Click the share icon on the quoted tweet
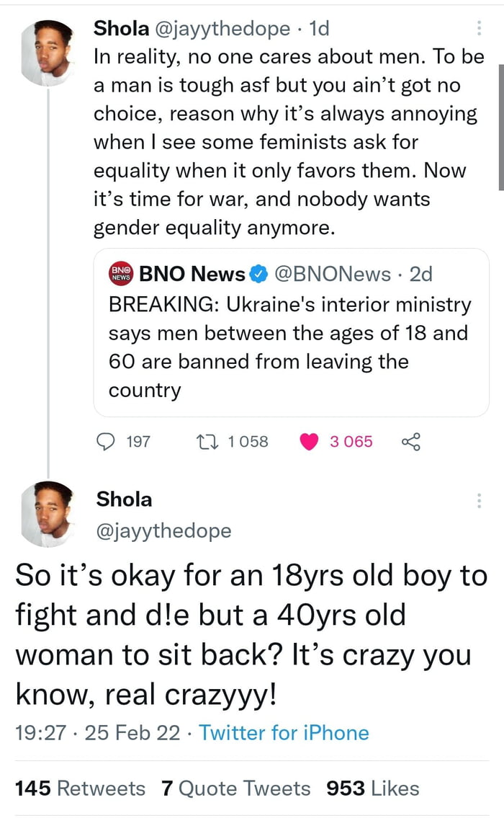The height and width of the screenshot is (818, 504). coord(410,443)
